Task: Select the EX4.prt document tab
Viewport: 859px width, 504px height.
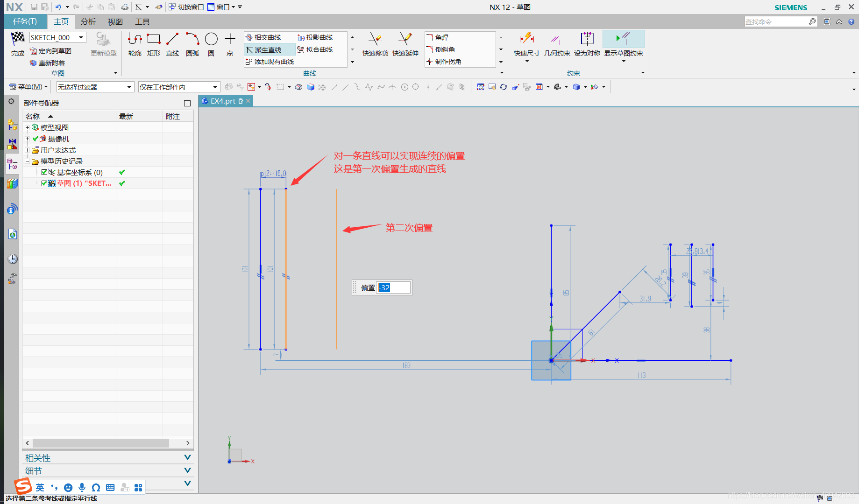Action: pos(222,101)
